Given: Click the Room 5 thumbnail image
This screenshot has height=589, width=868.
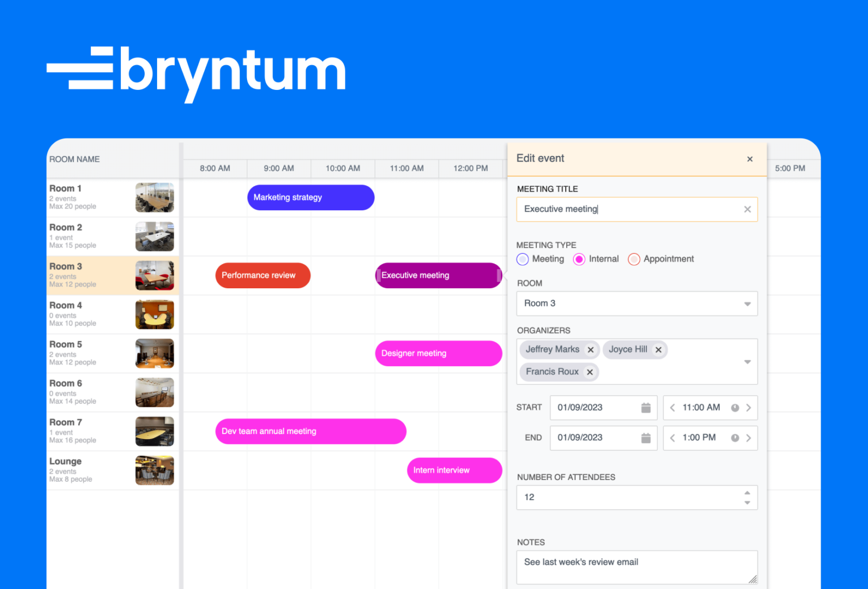Looking at the screenshot, I should (x=154, y=353).
